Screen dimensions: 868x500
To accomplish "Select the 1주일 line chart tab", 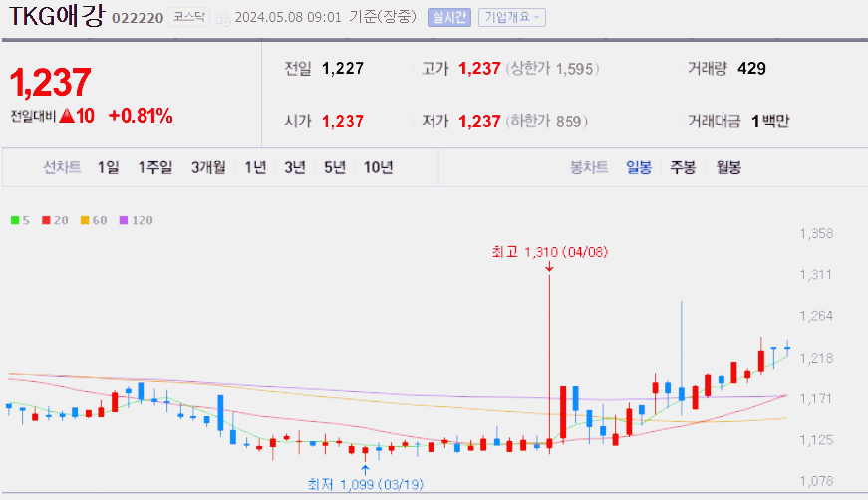I will click(155, 167).
